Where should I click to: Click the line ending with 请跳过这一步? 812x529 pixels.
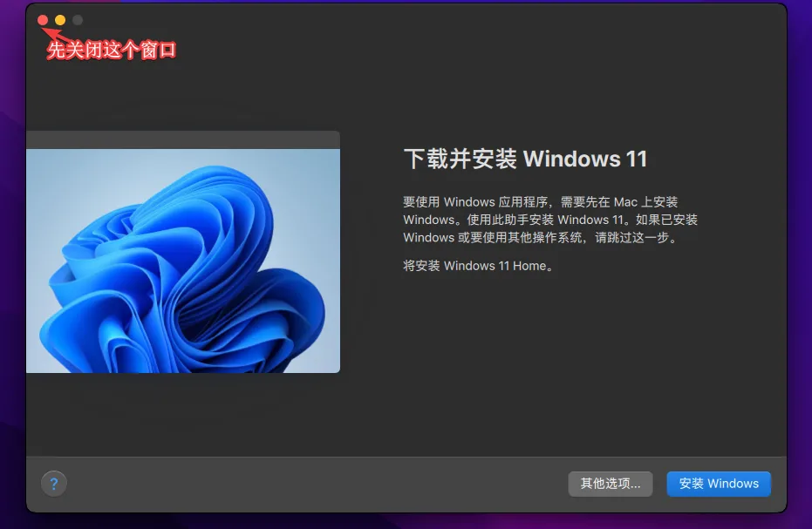coord(539,237)
